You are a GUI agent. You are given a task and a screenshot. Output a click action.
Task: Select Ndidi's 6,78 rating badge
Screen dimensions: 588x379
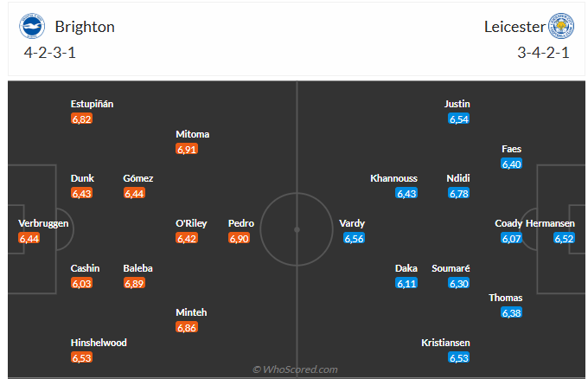point(459,193)
